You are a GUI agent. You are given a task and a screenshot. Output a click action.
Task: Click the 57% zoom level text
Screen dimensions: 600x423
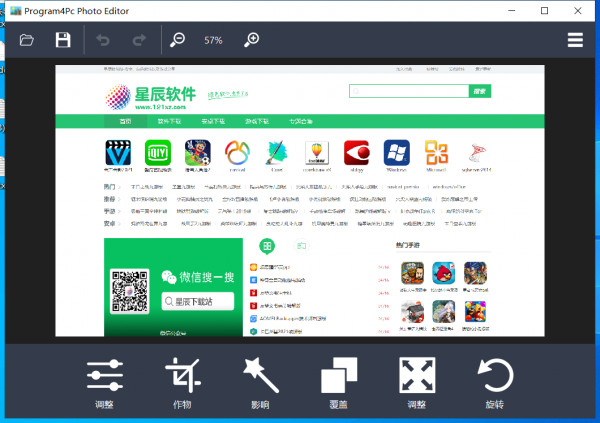coord(213,40)
